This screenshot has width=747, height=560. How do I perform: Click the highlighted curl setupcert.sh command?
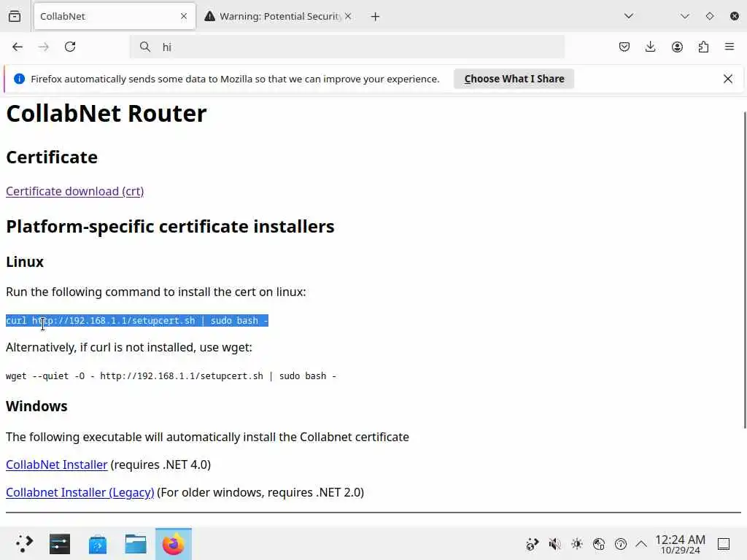click(137, 321)
